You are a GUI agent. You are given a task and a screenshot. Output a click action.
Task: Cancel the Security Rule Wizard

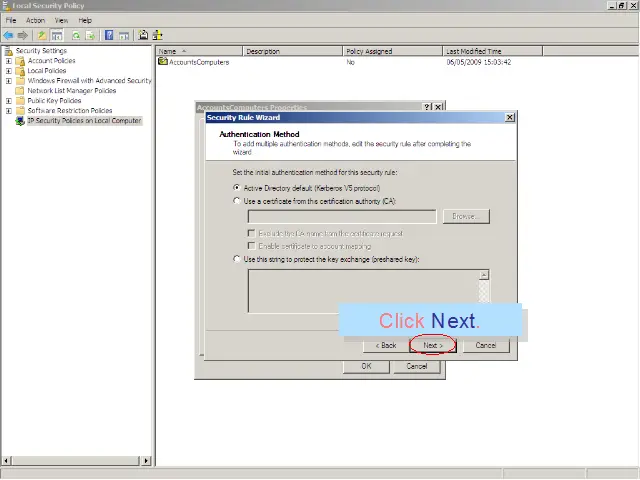point(486,345)
